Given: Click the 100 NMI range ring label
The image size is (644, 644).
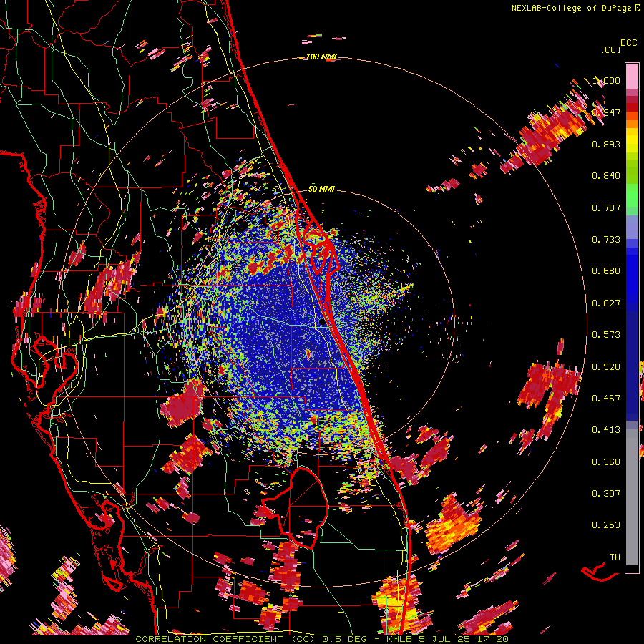Looking at the screenshot, I should [321, 57].
